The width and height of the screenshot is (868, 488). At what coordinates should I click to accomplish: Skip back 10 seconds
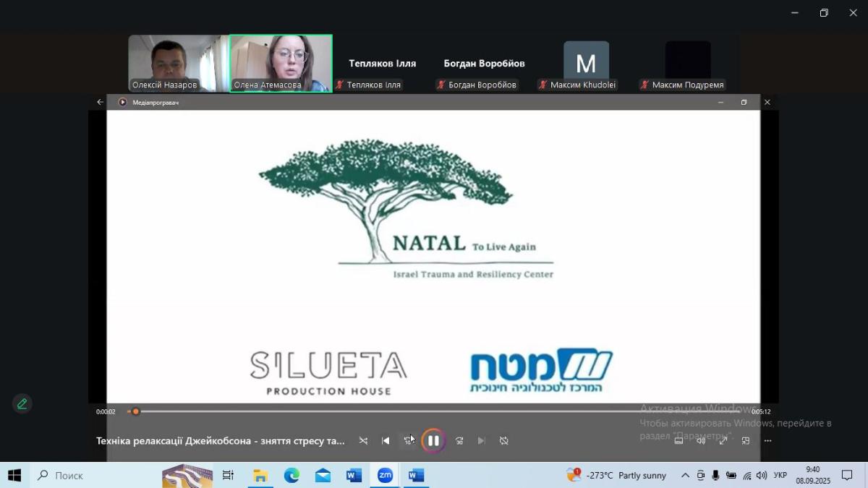(x=409, y=440)
